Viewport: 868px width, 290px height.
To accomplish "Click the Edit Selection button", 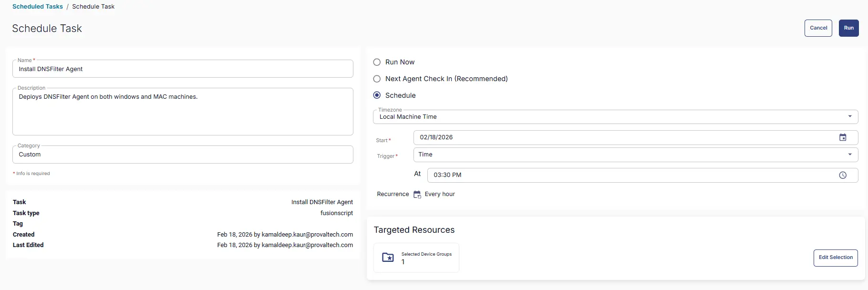I will 836,258.
